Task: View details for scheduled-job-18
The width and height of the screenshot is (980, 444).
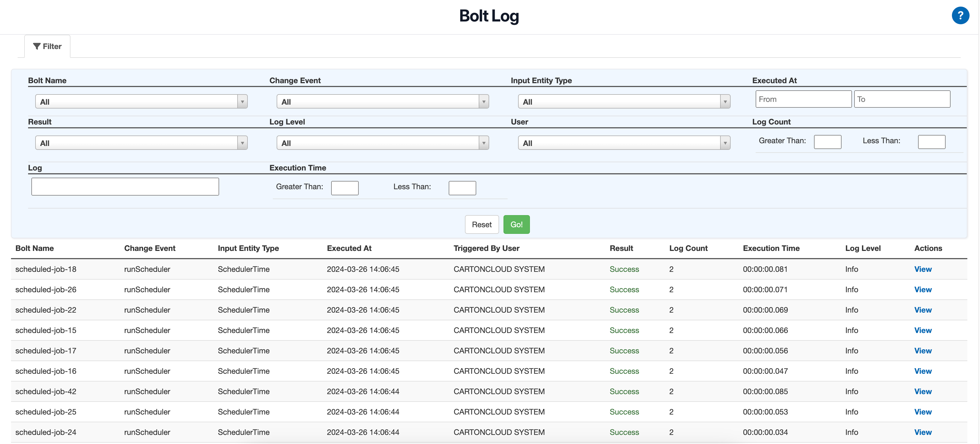Action: coord(923,269)
